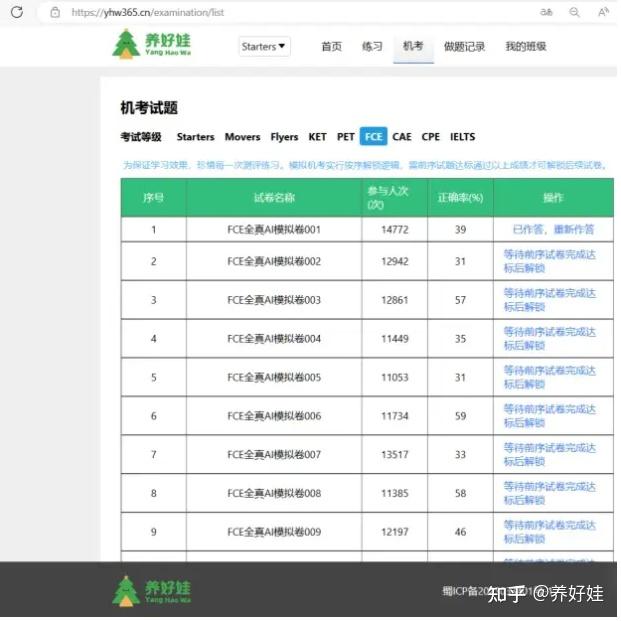Click the unlock-pending link in the 005 row
This screenshot has height=621, width=621.
point(549,377)
